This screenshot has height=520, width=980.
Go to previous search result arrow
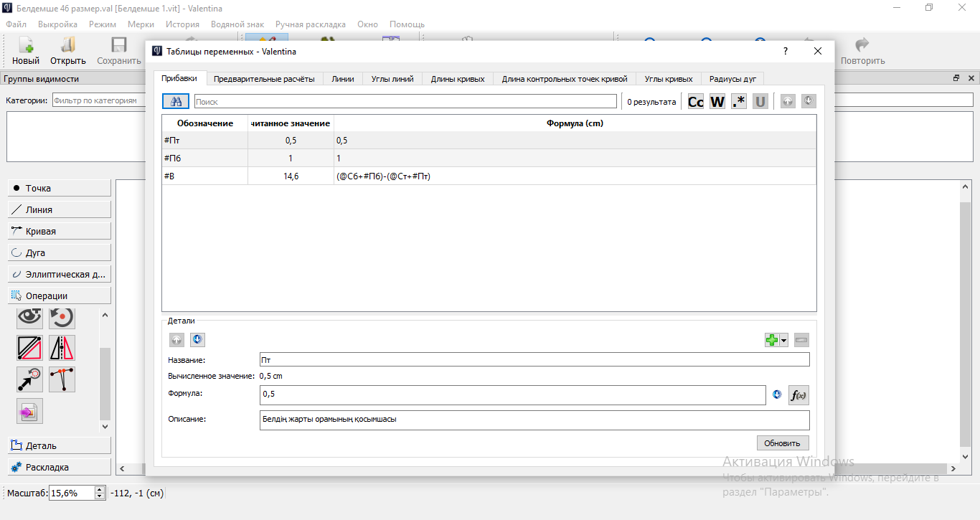click(788, 102)
